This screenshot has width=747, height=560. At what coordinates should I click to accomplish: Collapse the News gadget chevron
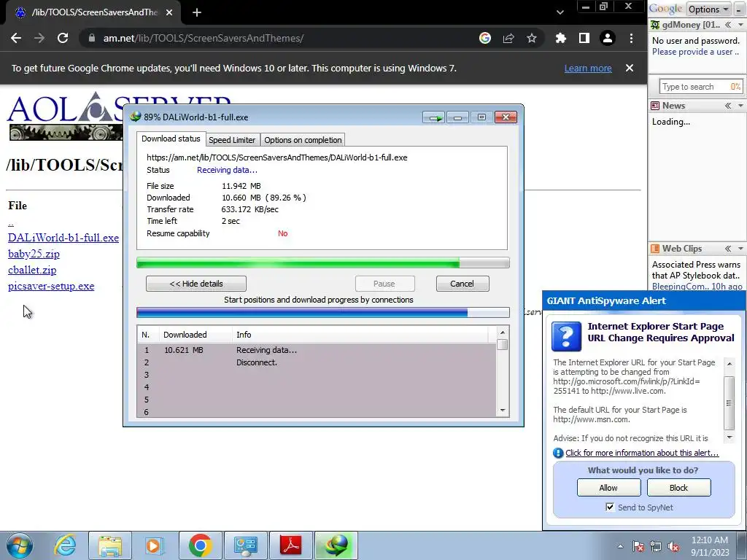point(728,106)
